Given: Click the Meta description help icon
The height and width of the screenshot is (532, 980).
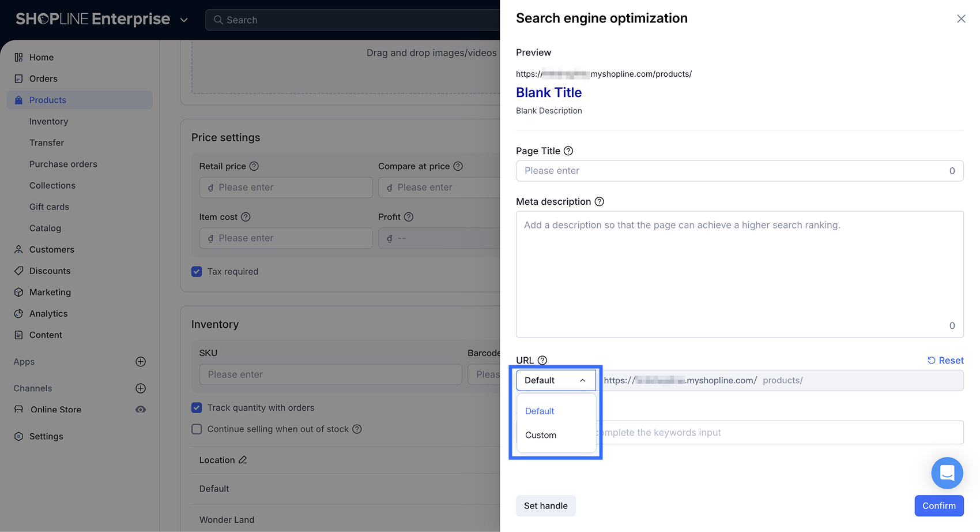Looking at the screenshot, I should (x=600, y=202).
